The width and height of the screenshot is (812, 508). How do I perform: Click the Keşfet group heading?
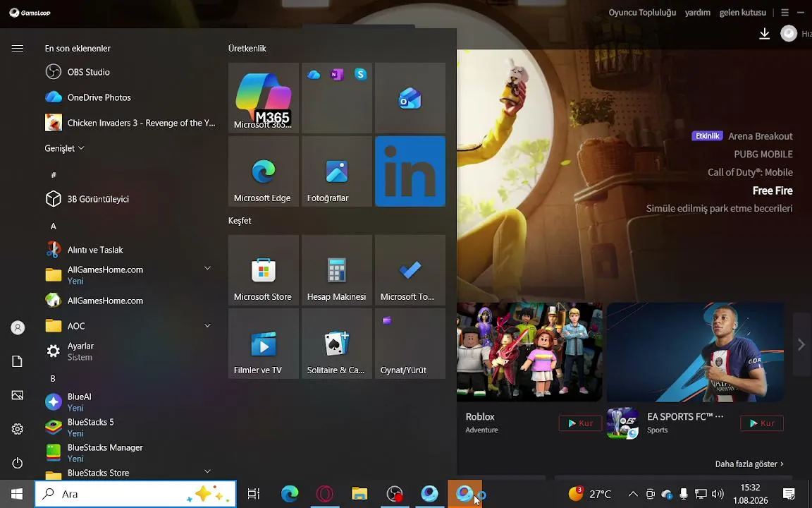click(240, 220)
